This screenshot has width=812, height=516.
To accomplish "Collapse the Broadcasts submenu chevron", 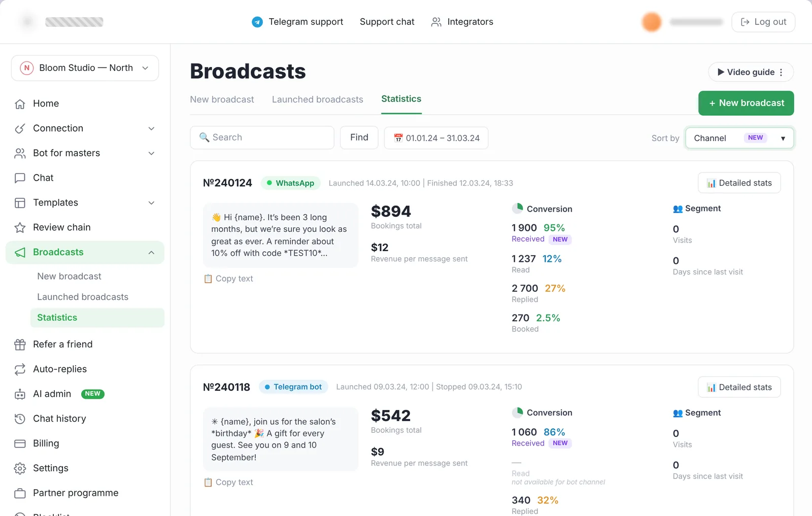I will coord(151,253).
